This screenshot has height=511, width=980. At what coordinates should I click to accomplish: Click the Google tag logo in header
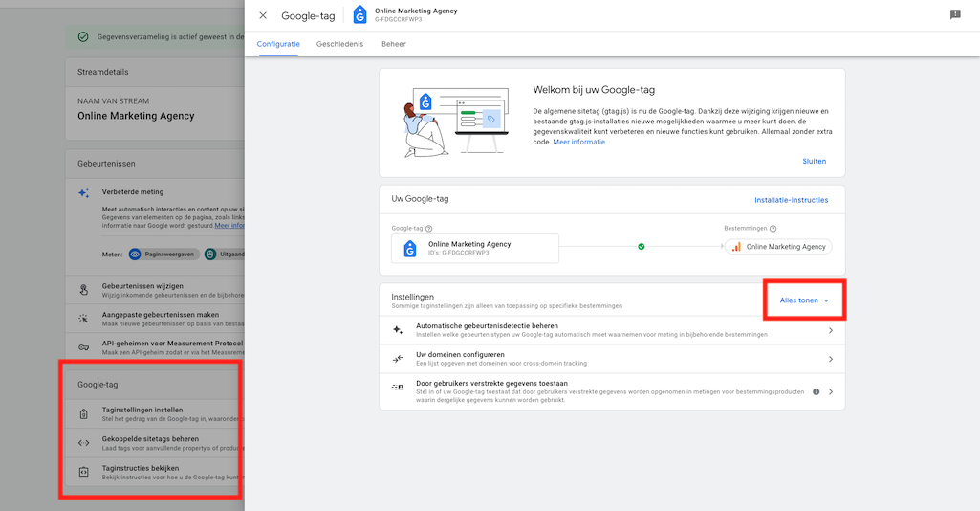(360, 15)
